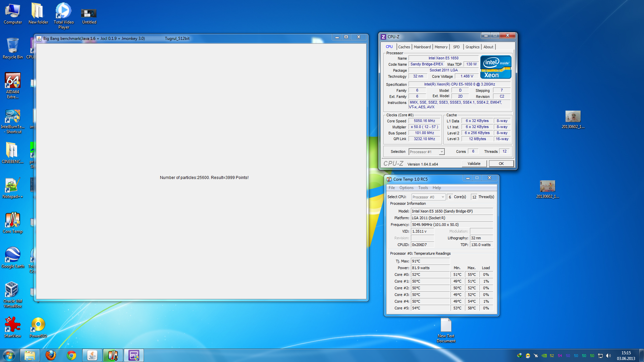
Task: Open the Help menu in Core Temp
Action: (437, 188)
